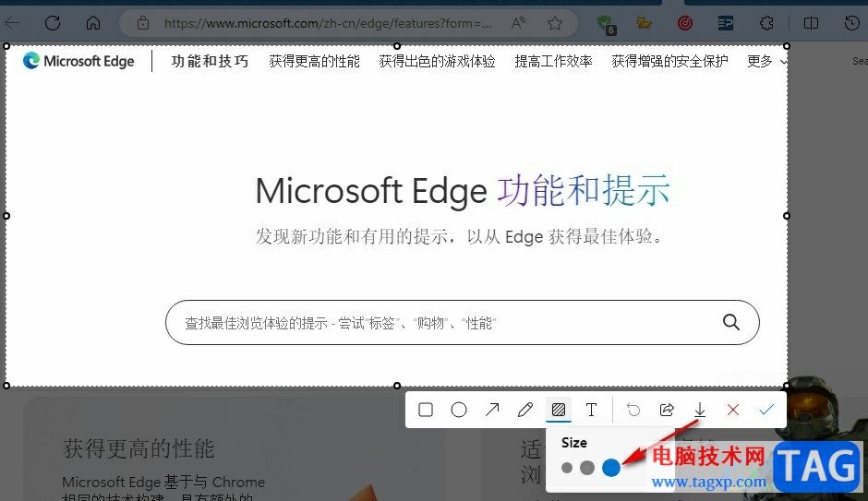Go to browser home page
Viewport: 868px width, 501px height.
coord(93,23)
